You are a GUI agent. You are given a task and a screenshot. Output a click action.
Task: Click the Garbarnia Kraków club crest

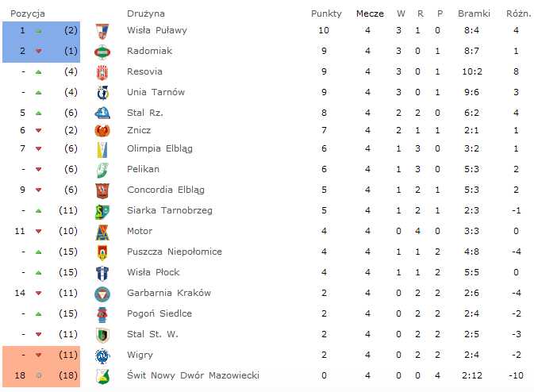tap(102, 294)
